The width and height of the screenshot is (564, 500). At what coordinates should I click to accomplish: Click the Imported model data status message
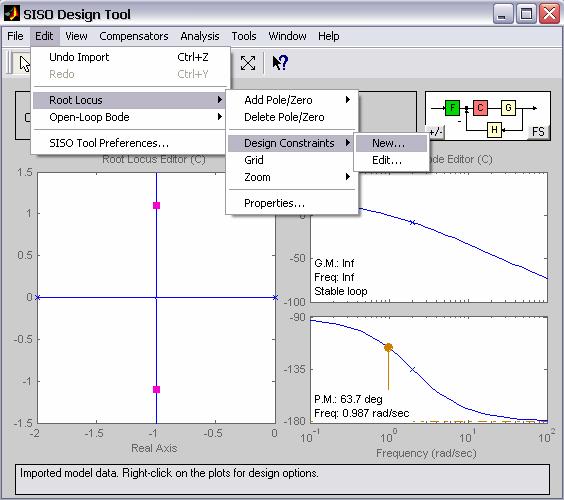pyautogui.click(x=169, y=473)
